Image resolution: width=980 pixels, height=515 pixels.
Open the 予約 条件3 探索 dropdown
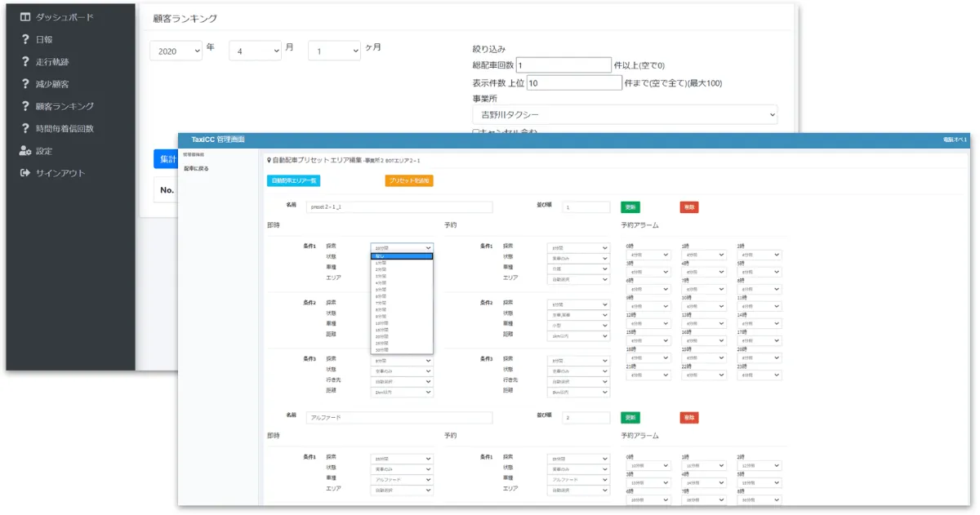pos(578,360)
